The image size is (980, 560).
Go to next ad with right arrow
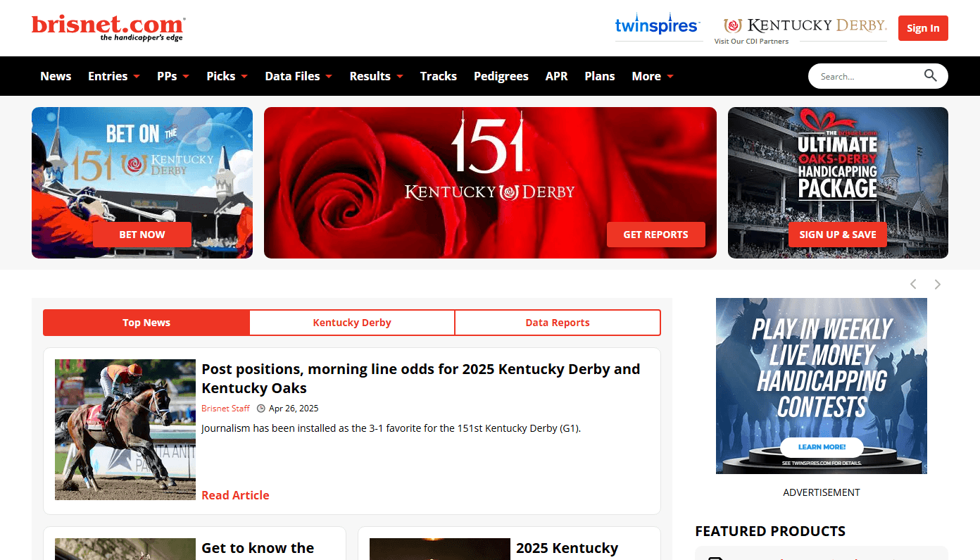pos(937,284)
